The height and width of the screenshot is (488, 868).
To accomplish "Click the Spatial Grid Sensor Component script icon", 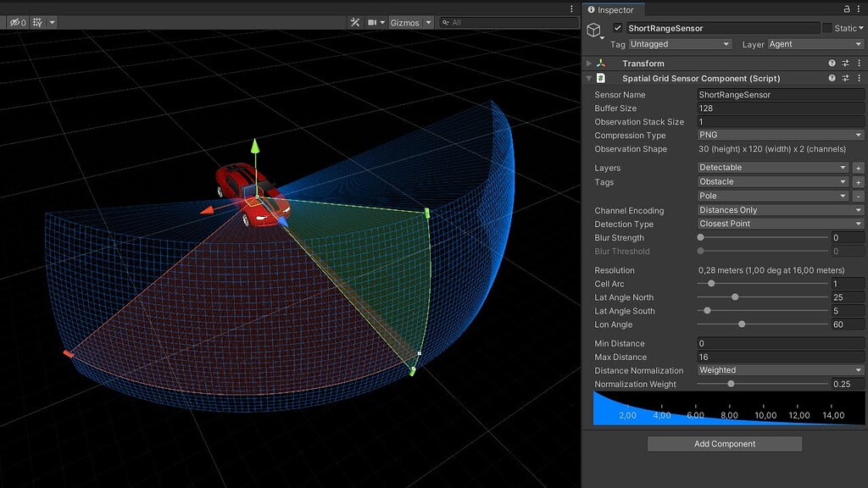I will point(600,78).
